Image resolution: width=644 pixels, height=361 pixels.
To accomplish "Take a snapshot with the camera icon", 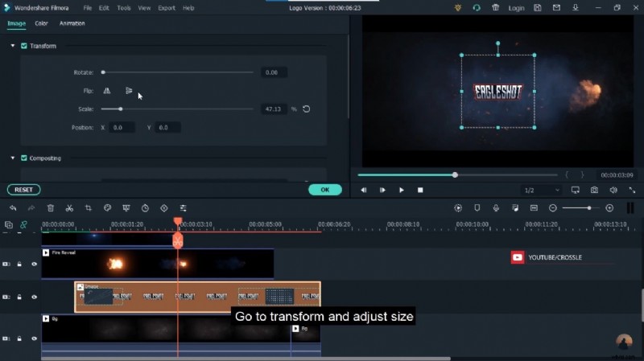I will pos(594,191).
